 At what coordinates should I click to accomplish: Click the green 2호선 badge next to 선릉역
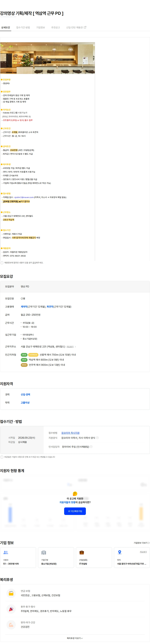(24, 355)
